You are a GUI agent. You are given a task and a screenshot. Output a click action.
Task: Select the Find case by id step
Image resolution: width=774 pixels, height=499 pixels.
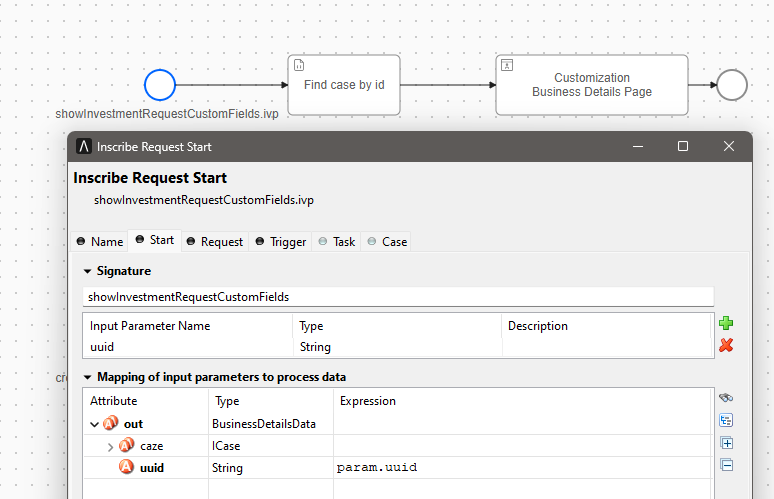(344, 85)
